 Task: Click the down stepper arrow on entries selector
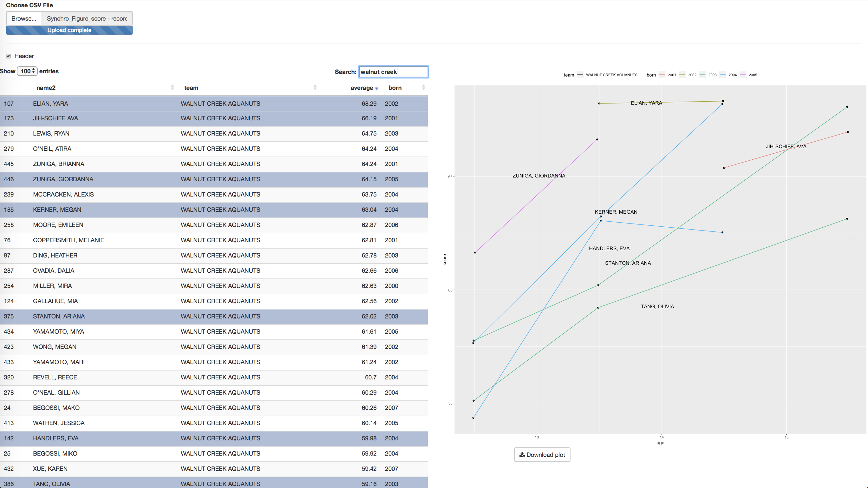point(33,73)
